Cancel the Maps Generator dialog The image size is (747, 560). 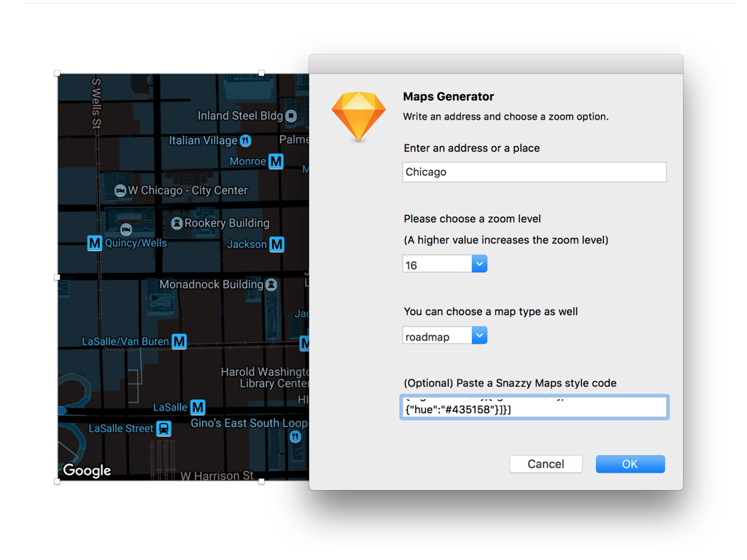click(x=546, y=464)
